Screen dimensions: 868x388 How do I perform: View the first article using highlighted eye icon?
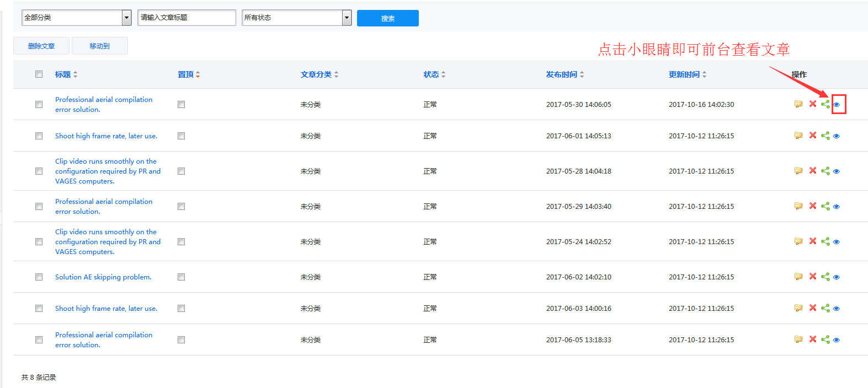coord(837,105)
